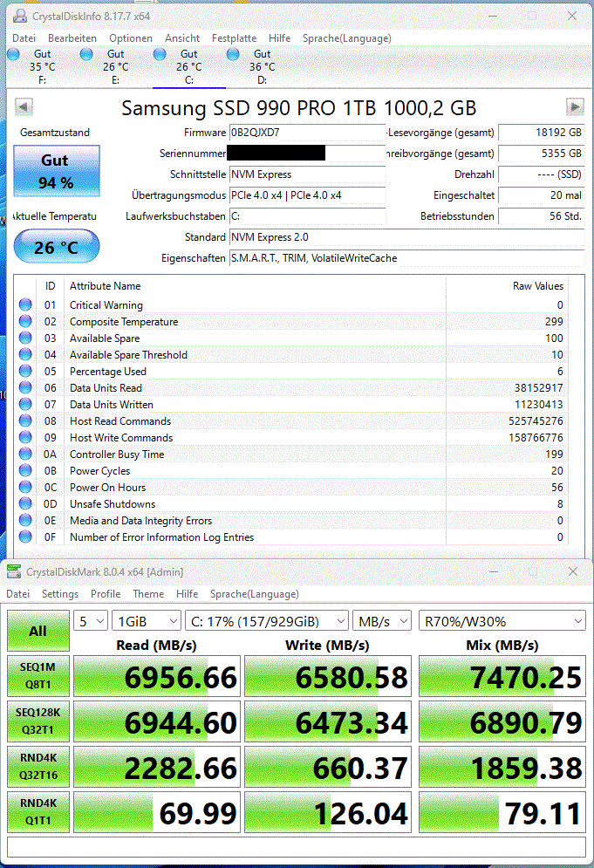Open the test count dropdown showing 5
Image resolution: width=594 pixels, height=868 pixels.
point(90,621)
